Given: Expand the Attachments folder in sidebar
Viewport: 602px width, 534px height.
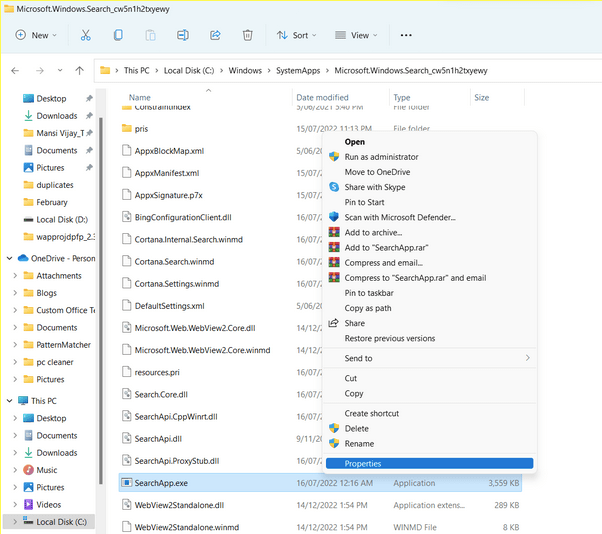Looking at the screenshot, I should (x=15, y=276).
